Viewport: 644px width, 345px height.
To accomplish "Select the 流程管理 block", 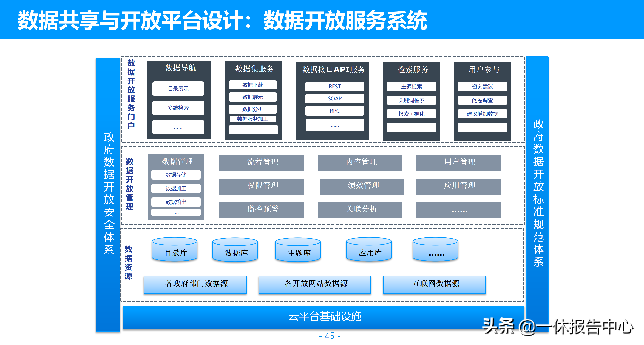I will click(261, 163).
